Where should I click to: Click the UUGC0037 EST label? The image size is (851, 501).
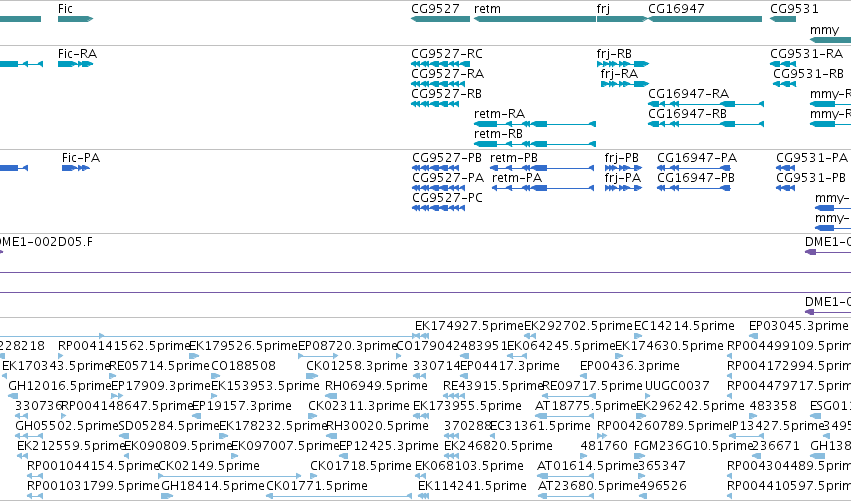[677, 386]
